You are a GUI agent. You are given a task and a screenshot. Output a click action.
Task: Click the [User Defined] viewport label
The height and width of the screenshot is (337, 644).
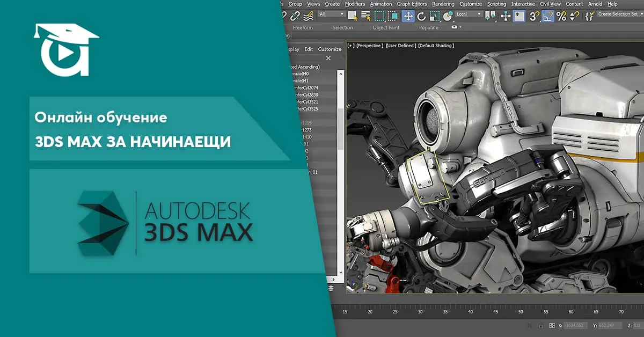[x=400, y=46]
